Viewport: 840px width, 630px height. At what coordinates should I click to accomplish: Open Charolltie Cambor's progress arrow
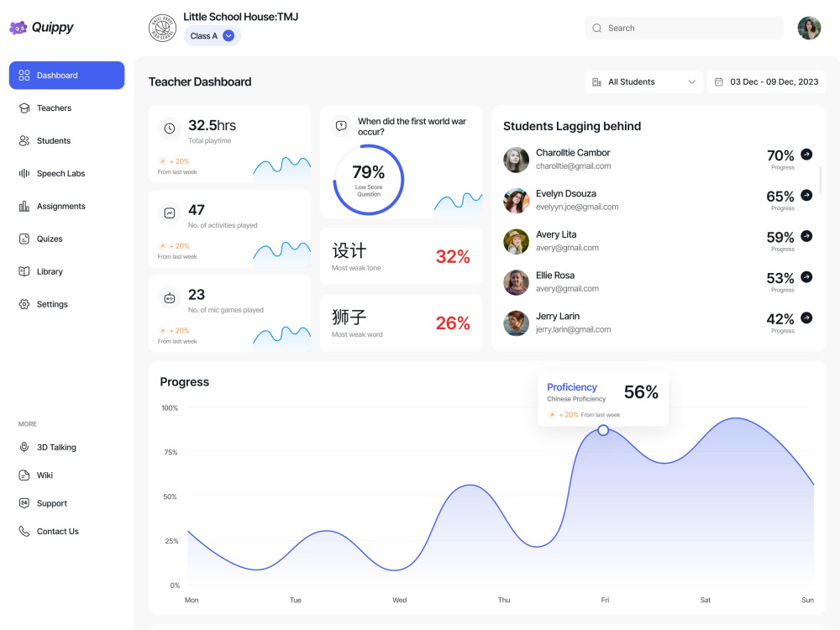pos(806,155)
